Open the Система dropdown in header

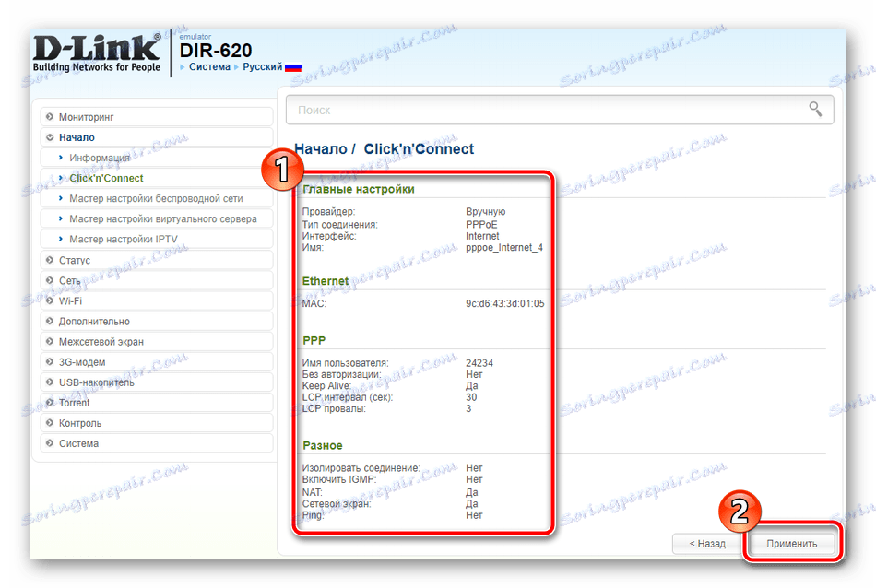point(209,67)
